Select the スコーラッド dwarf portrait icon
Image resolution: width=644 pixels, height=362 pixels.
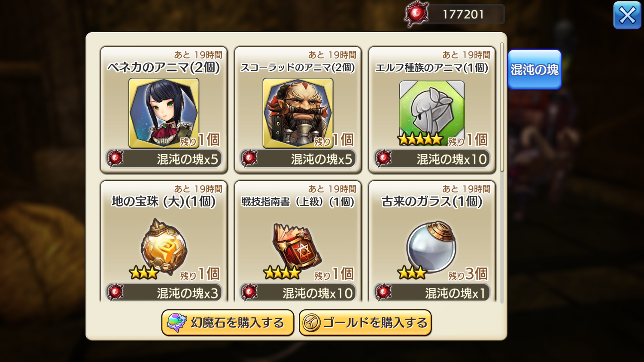point(298,113)
